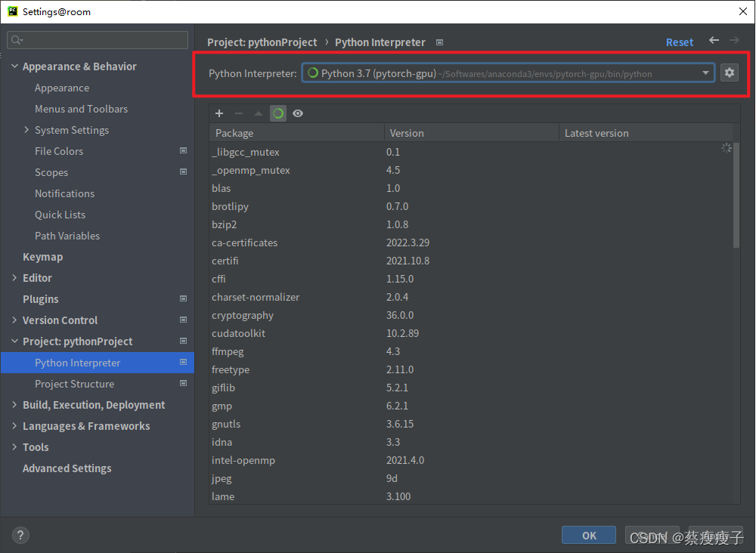The width and height of the screenshot is (756, 553).
Task: Toggle the Use Conda package manager icon
Action: pos(278,113)
